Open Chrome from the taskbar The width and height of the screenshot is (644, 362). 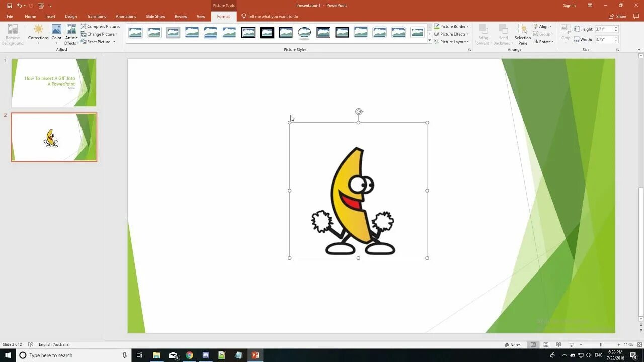tap(189, 355)
